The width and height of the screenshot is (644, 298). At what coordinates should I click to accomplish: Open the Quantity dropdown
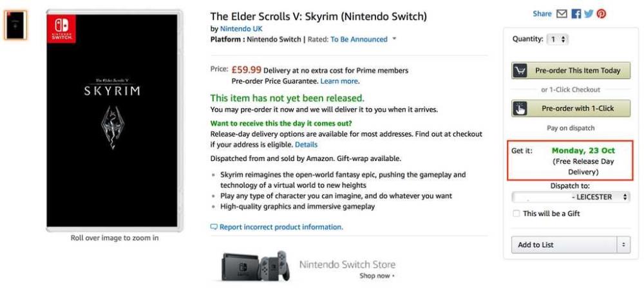pos(558,39)
